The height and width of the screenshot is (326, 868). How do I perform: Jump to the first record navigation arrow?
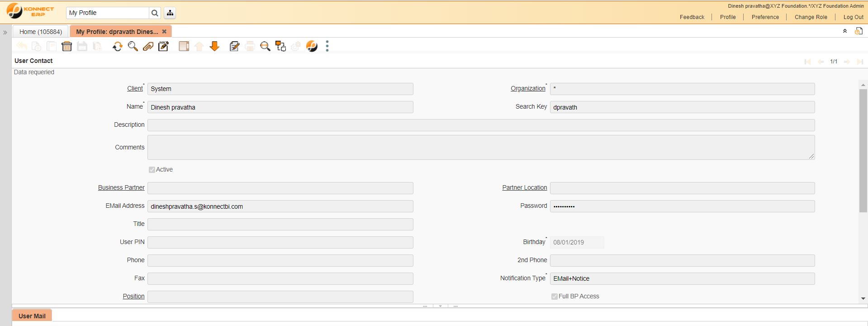click(807, 62)
